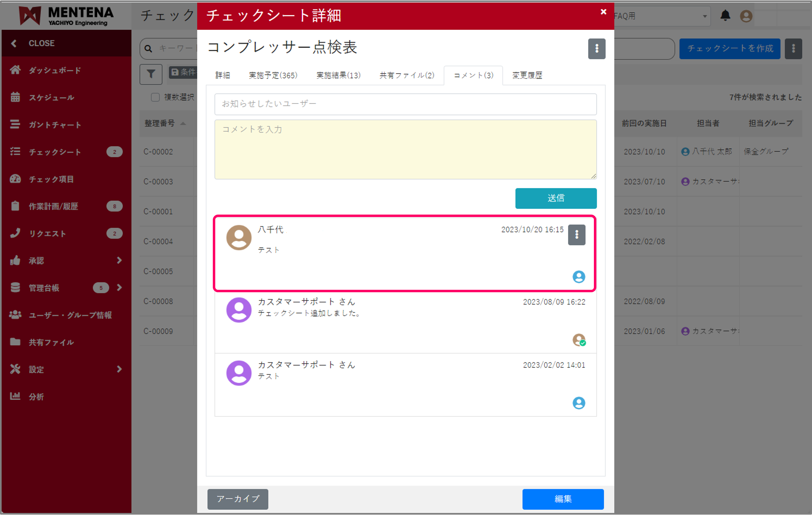Open the three-dot menu on 八千代's comment
This screenshot has width=812, height=515.
[577, 235]
